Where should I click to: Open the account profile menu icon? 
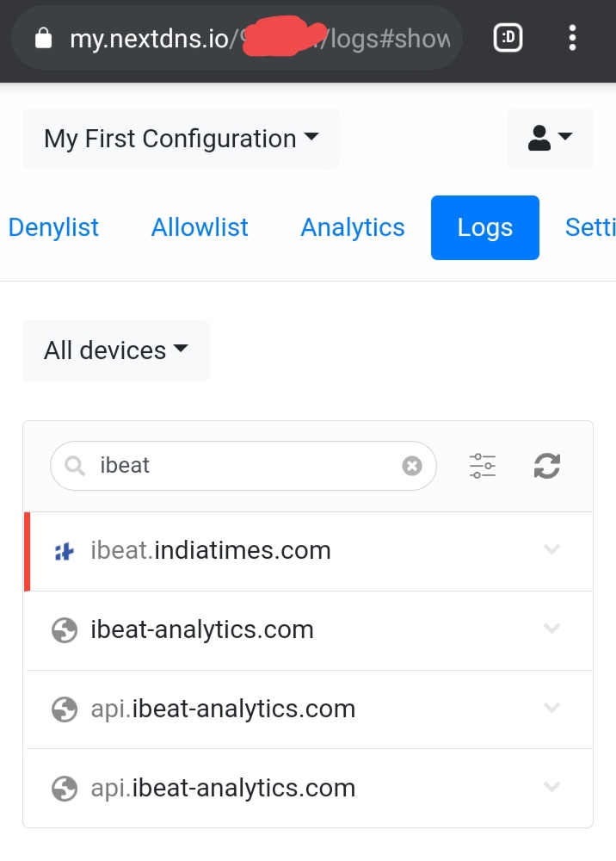[x=549, y=139]
